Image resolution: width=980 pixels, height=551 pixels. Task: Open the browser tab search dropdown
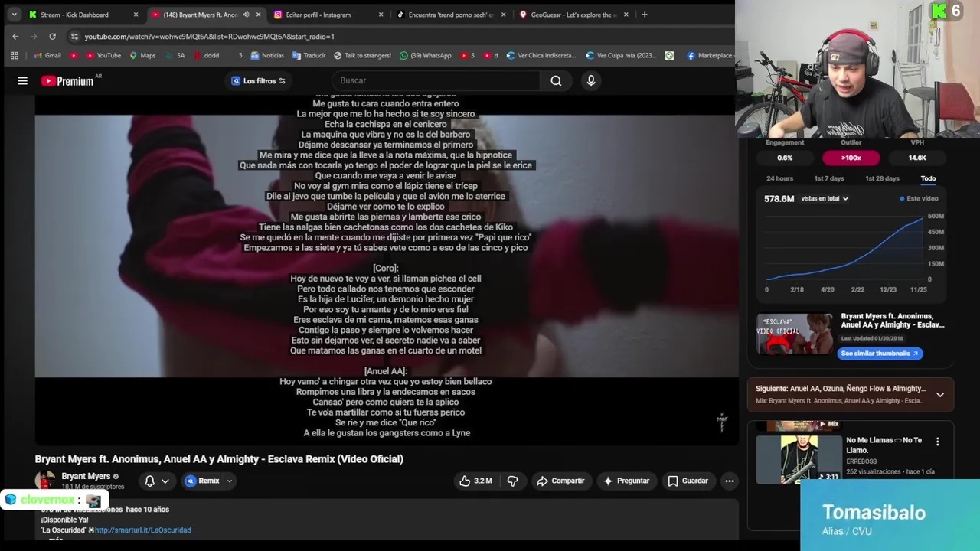(14, 15)
